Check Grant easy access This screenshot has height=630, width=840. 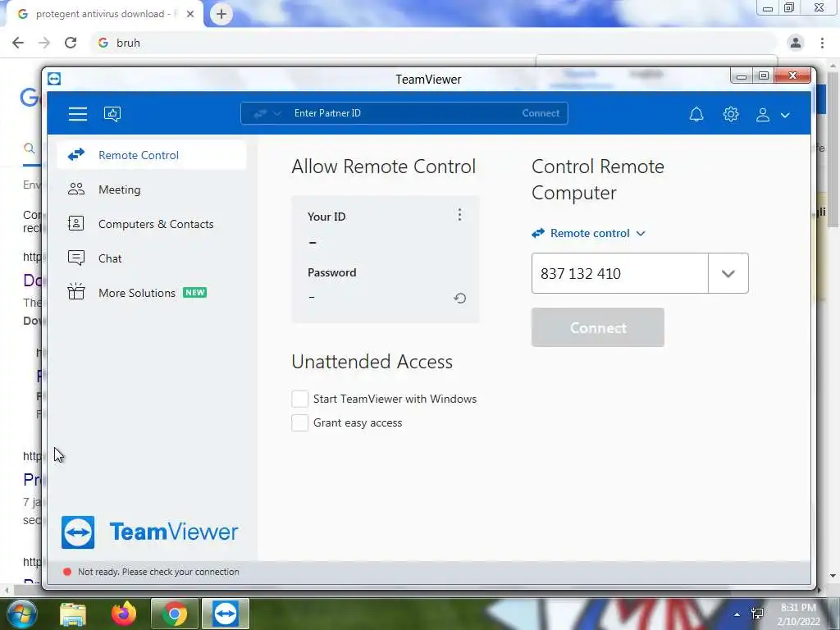pos(300,422)
